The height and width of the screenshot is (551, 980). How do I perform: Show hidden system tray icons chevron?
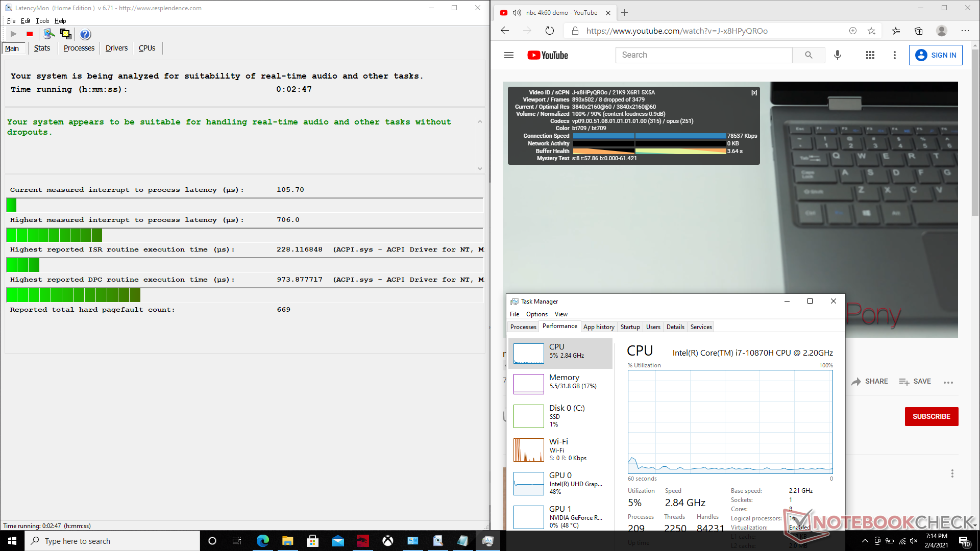(x=865, y=541)
